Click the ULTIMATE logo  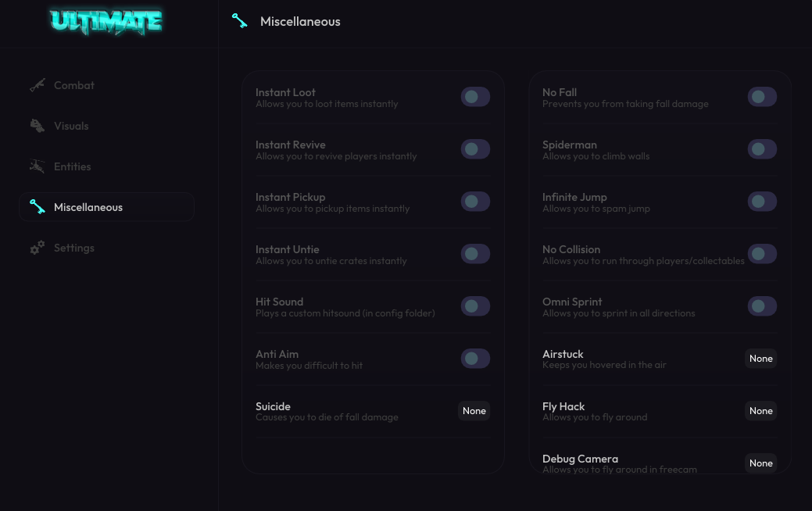pos(107,23)
